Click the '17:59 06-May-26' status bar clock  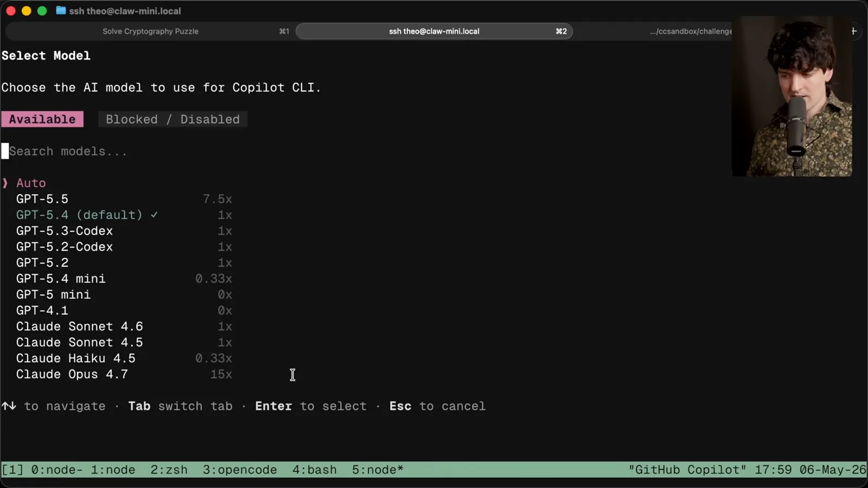[x=810, y=470]
